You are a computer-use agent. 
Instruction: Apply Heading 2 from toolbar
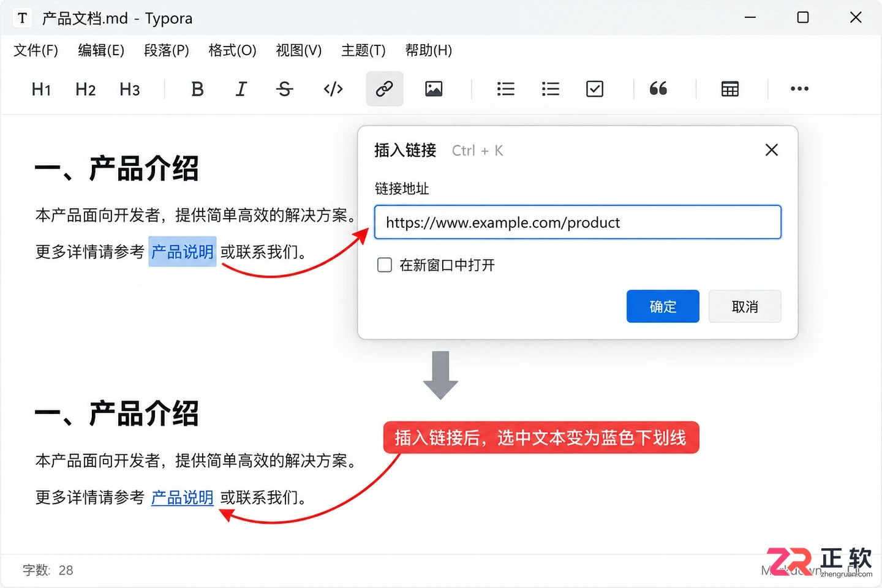[85, 89]
